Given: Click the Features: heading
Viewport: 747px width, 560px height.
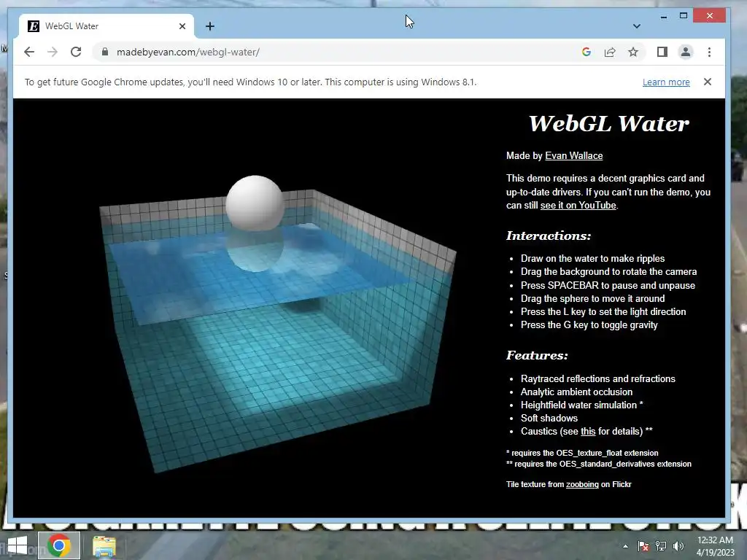Looking at the screenshot, I should point(537,355).
